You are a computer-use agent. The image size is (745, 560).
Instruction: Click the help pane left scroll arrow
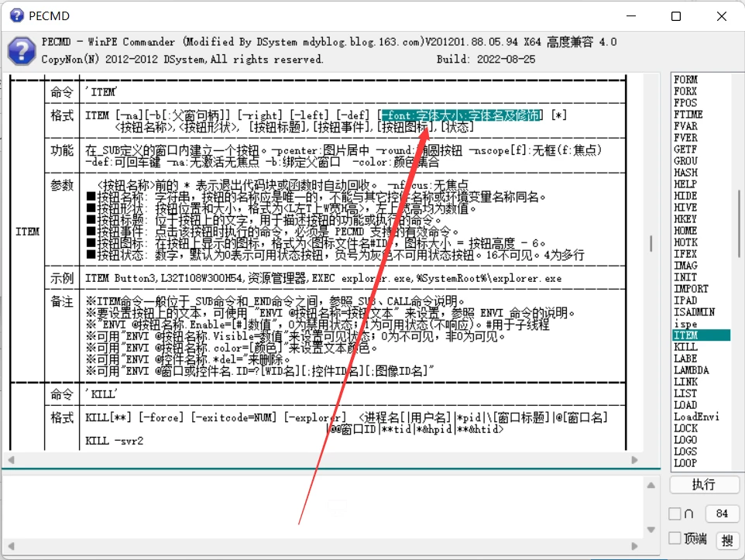point(12,459)
